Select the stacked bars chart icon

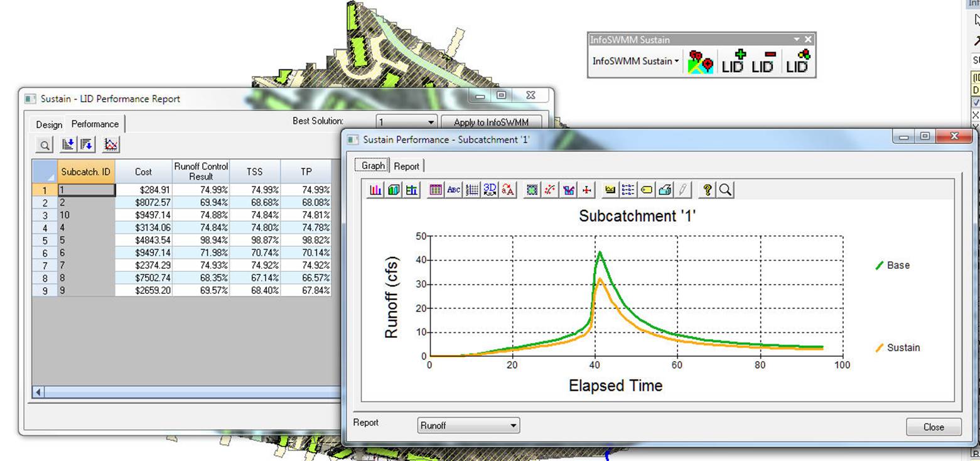(412, 190)
